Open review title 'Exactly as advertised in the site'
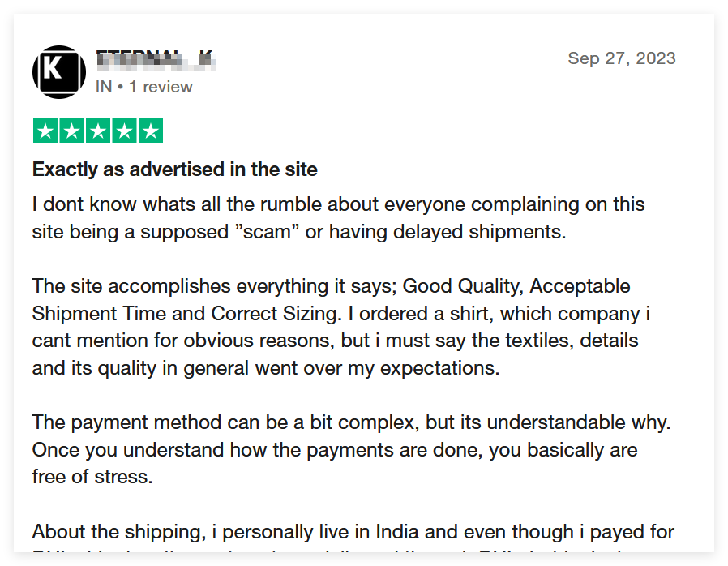This screenshot has height=566, width=728. point(174,169)
